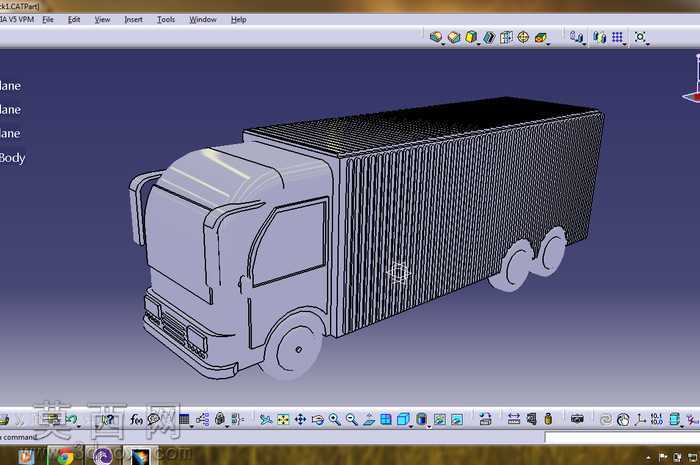Screen dimensions: 700x465
Task: Click the Measure Inertia weight icon
Action: pyautogui.click(x=548, y=419)
